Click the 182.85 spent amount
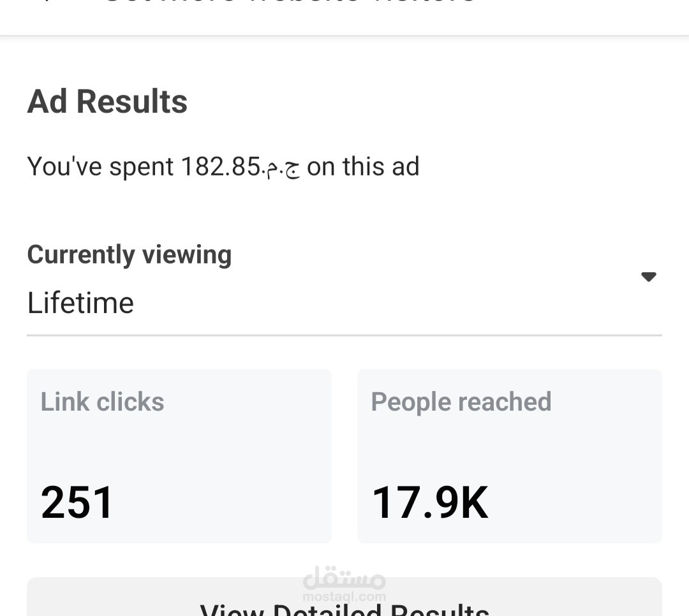The width and height of the screenshot is (689, 616). tap(220, 167)
